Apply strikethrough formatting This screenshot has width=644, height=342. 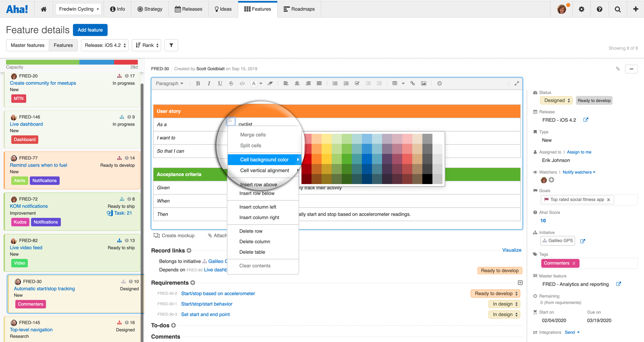coord(231,83)
